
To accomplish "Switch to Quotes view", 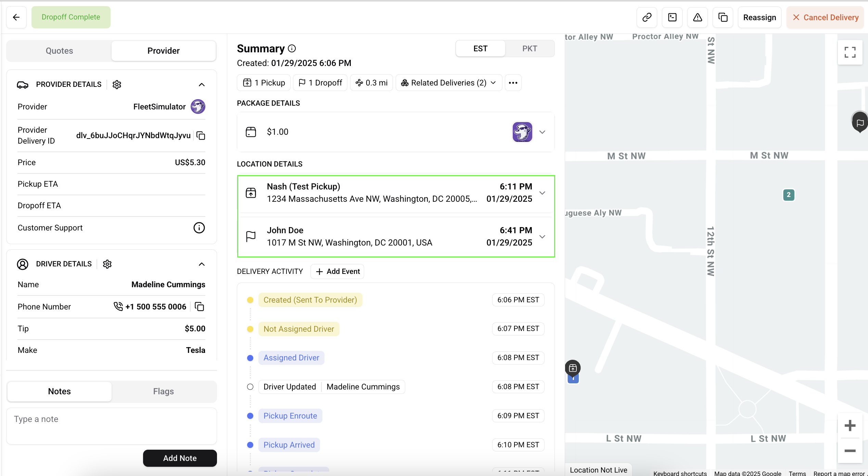I will pyautogui.click(x=59, y=51).
